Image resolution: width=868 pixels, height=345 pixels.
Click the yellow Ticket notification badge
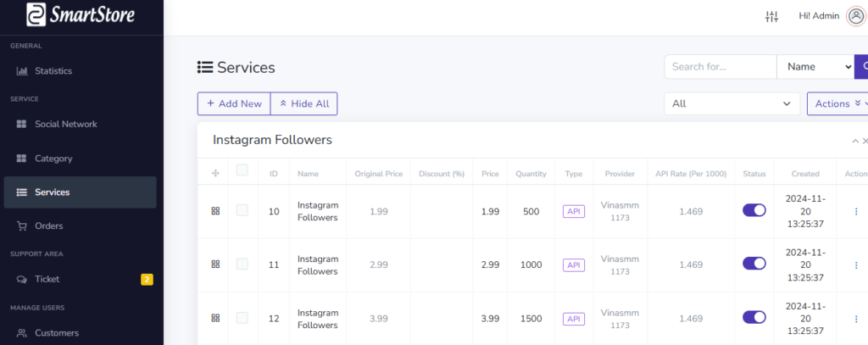click(146, 280)
